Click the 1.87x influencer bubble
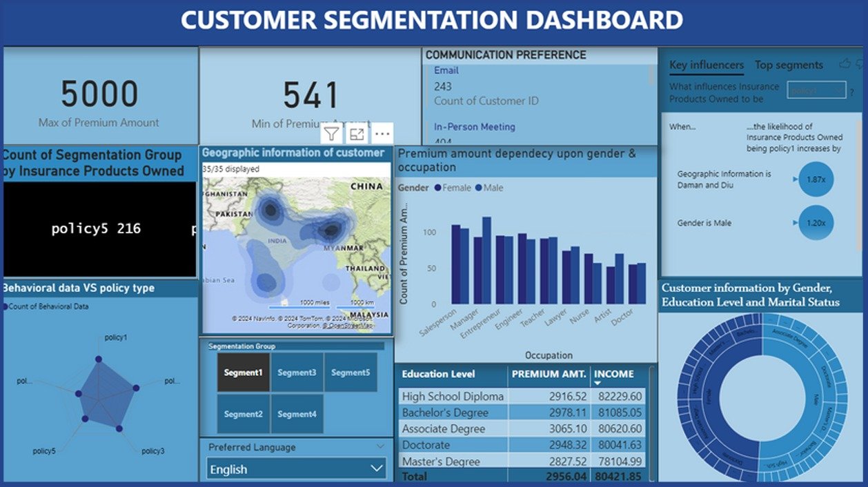This screenshot has width=868, height=487. [x=816, y=179]
